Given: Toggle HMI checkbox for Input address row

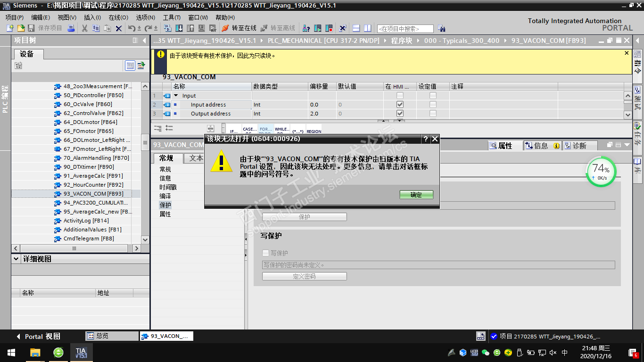Looking at the screenshot, I should (x=400, y=105).
